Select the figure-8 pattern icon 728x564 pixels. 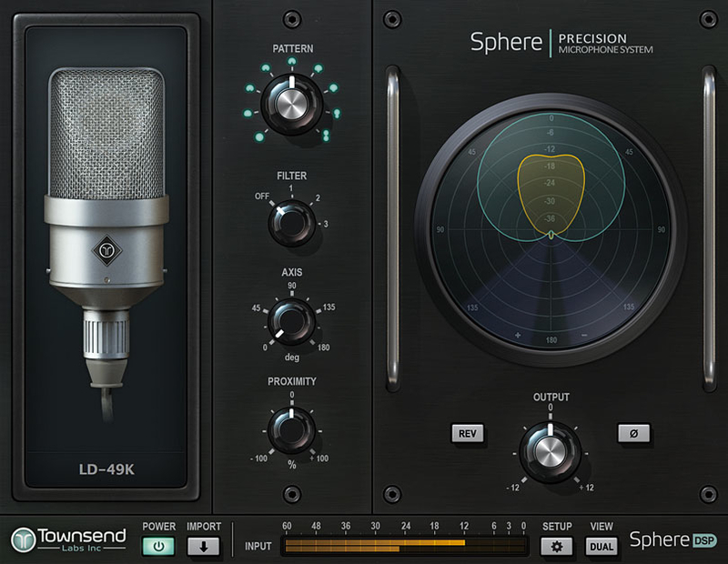pyautogui.click(x=326, y=135)
